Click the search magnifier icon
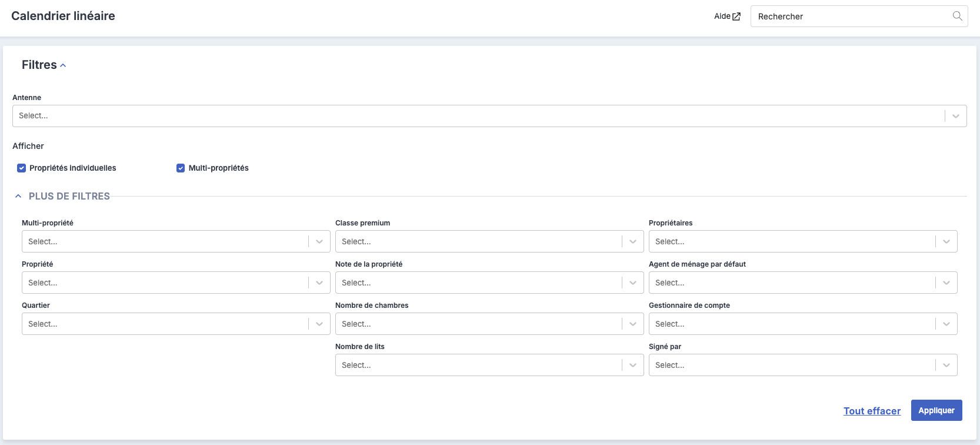Screen dimensions: 980x445 (958, 16)
